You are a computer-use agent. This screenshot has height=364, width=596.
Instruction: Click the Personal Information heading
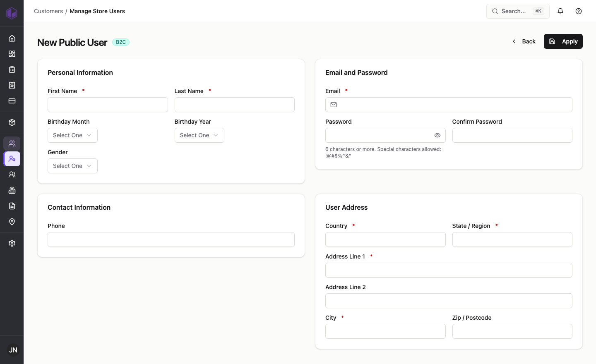pyautogui.click(x=80, y=72)
